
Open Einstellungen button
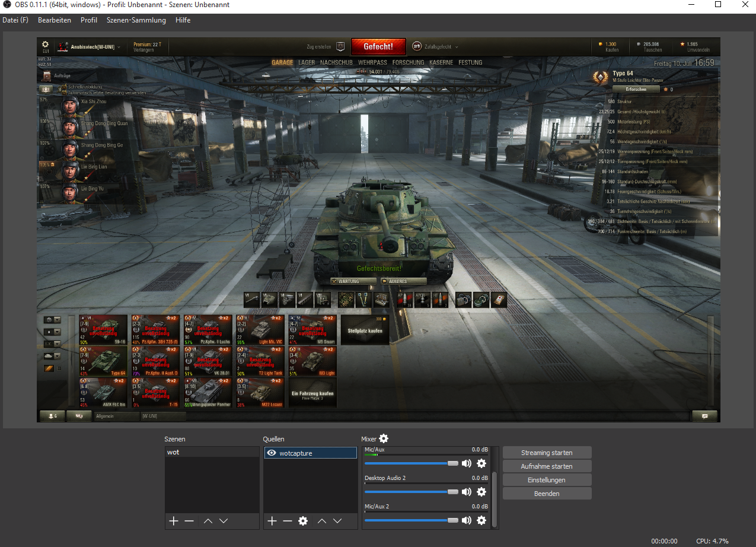(x=547, y=480)
